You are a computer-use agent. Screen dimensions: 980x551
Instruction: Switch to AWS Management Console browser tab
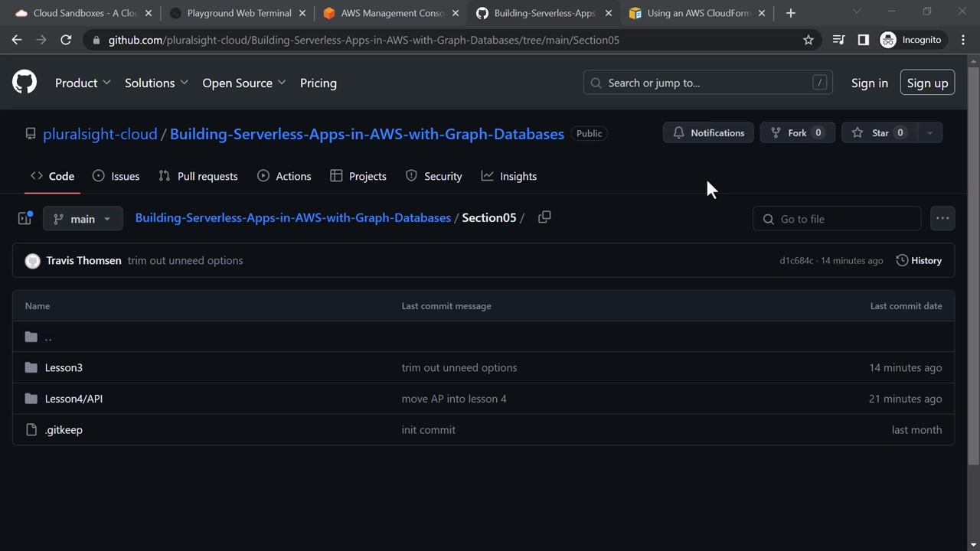pos(391,13)
